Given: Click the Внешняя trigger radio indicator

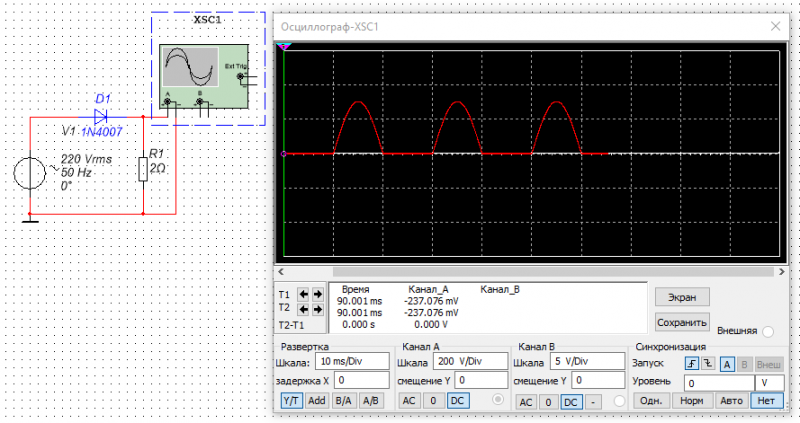Looking at the screenshot, I should pos(768,332).
